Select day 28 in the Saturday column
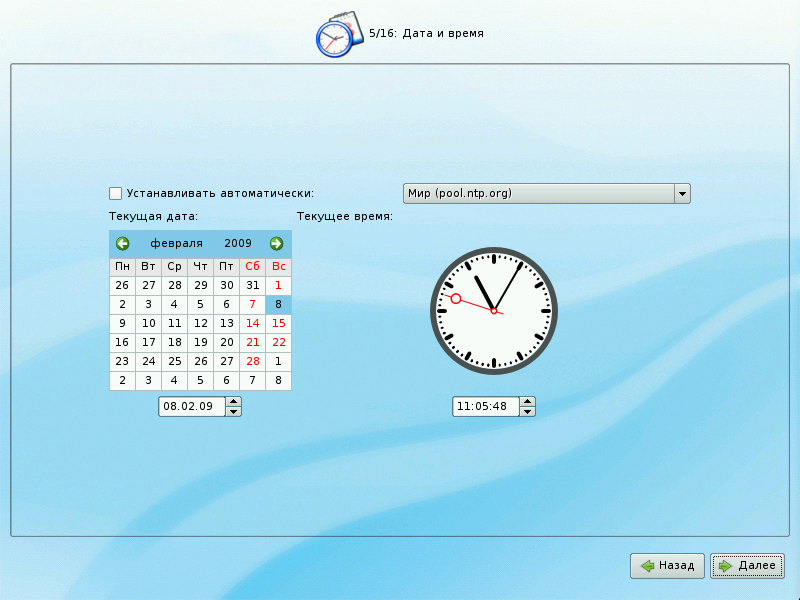This screenshot has width=800, height=600. (252, 361)
